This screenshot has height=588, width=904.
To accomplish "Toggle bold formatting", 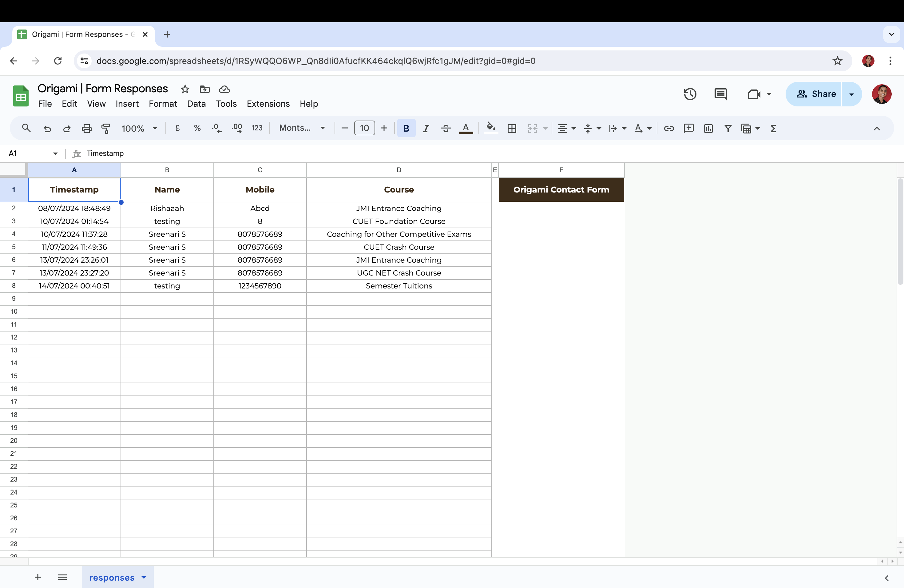I will click(x=406, y=128).
